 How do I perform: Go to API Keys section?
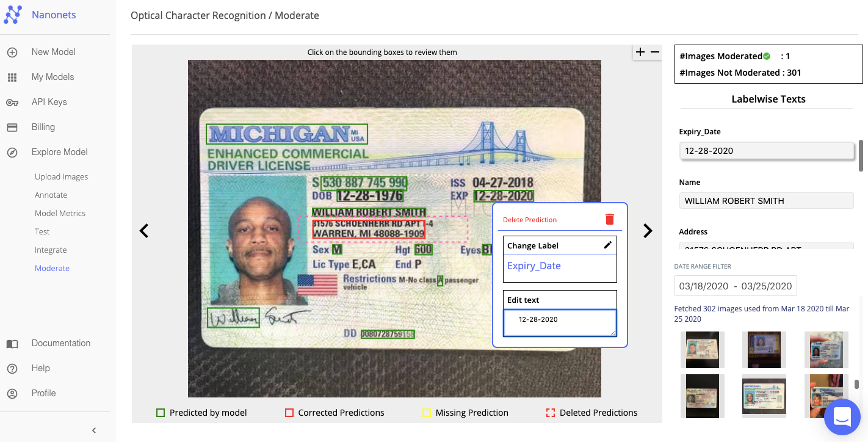[49, 102]
